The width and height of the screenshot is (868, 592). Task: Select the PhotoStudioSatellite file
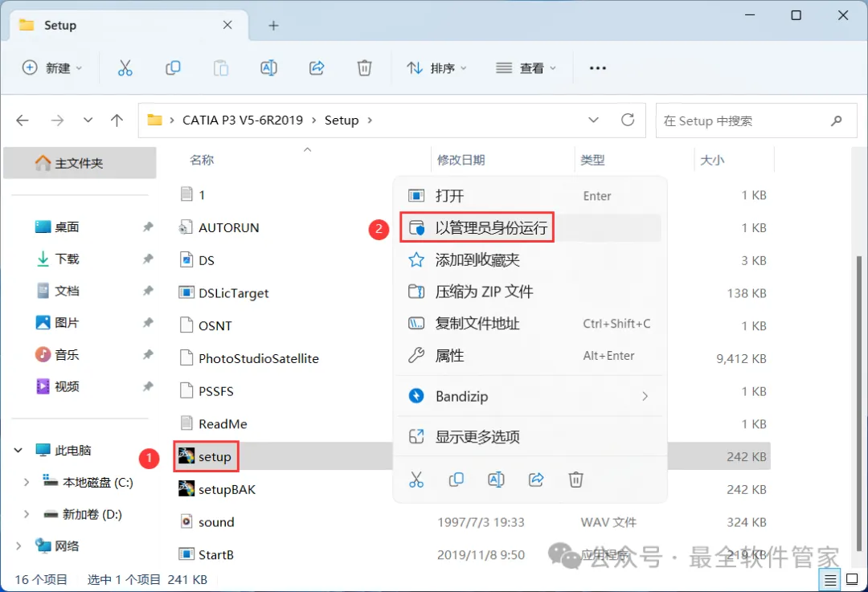(258, 358)
